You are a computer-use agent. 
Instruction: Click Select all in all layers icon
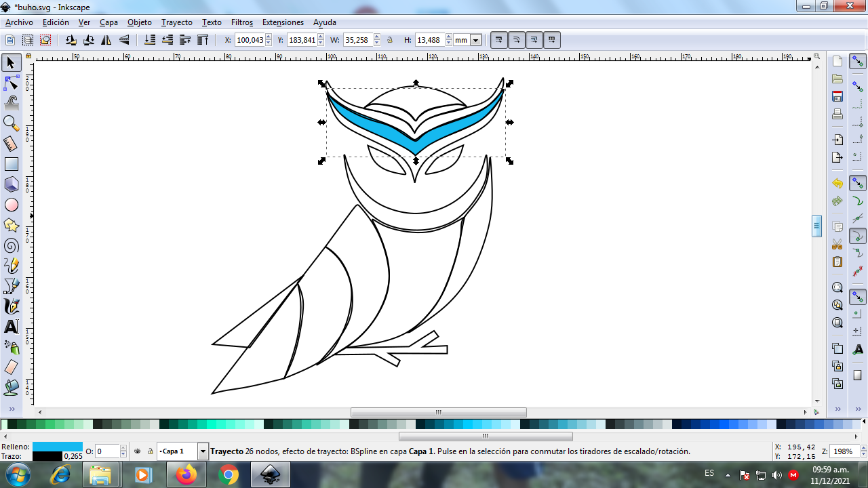coord(28,40)
